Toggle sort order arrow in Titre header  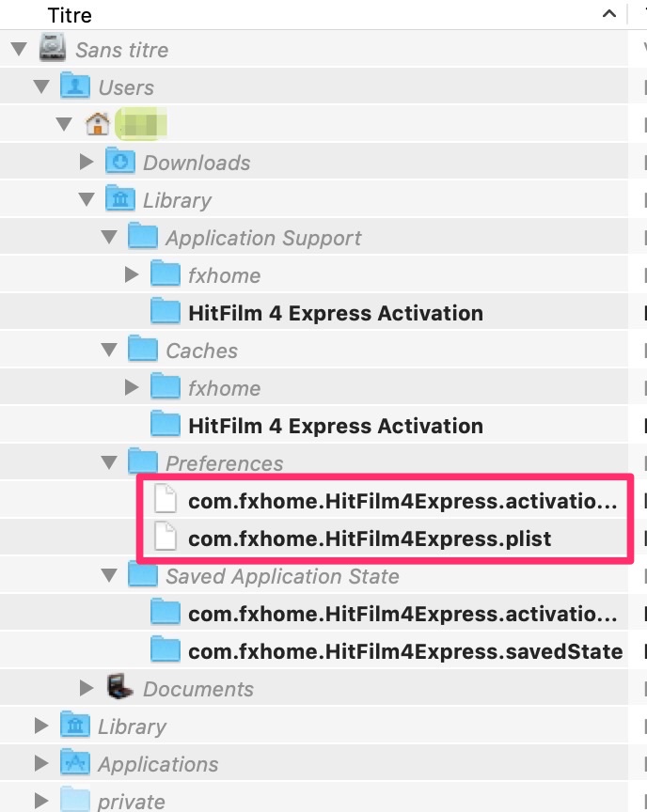(x=609, y=14)
